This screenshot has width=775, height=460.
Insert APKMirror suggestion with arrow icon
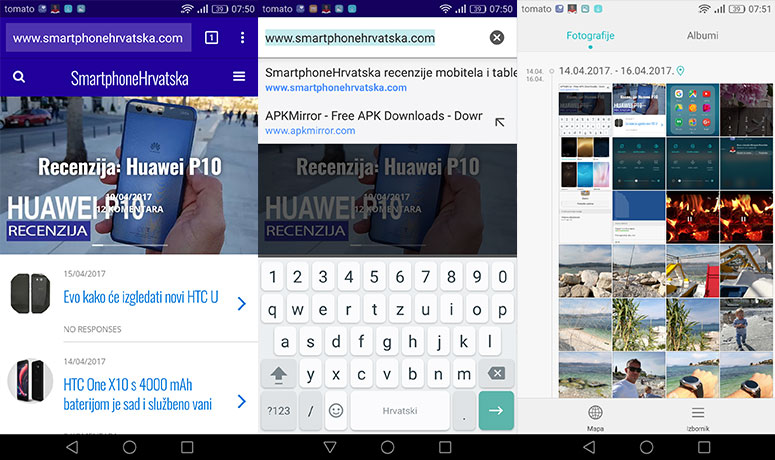pos(500,122)
